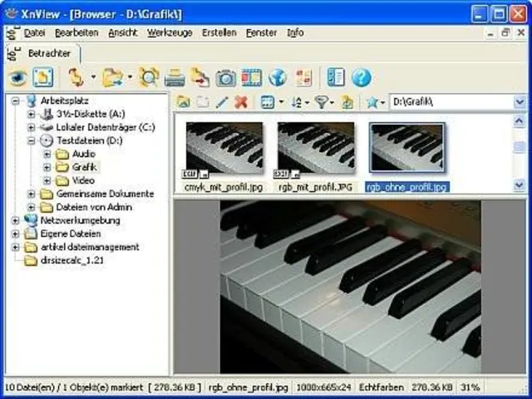Click the pencil rename icon
Image resolution: width=532 pixels, height=399 pixels.
tap(222, 102)
